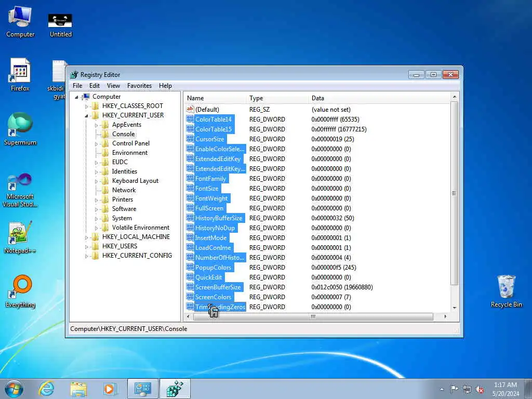
Task: Click the vertical scrollbar down arrow
Action: 455,308
